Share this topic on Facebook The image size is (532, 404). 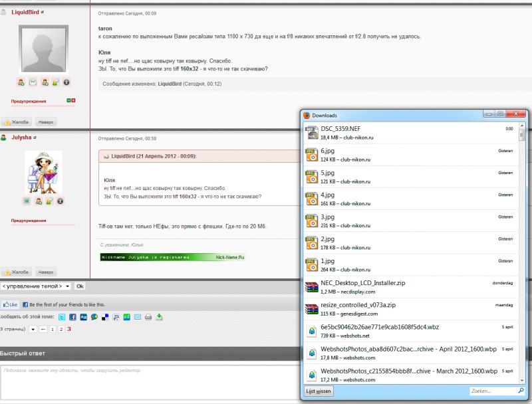[72, 317]
